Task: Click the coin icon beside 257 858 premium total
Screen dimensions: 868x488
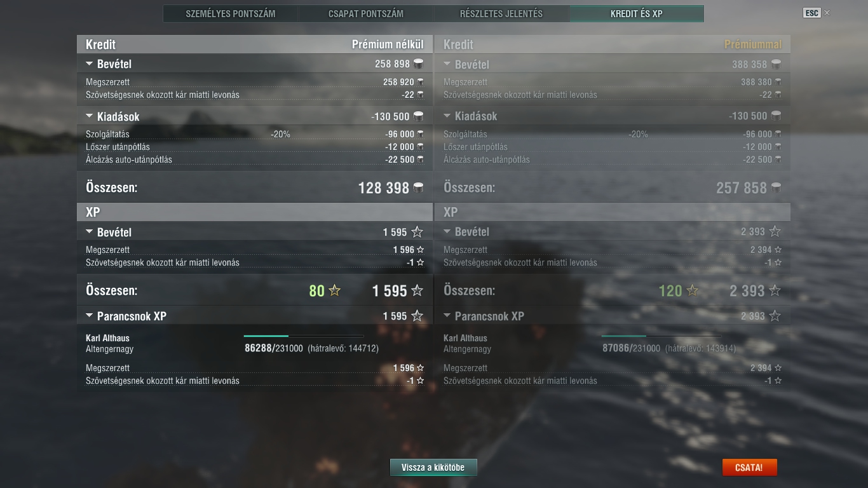Action: click(776, 187)
